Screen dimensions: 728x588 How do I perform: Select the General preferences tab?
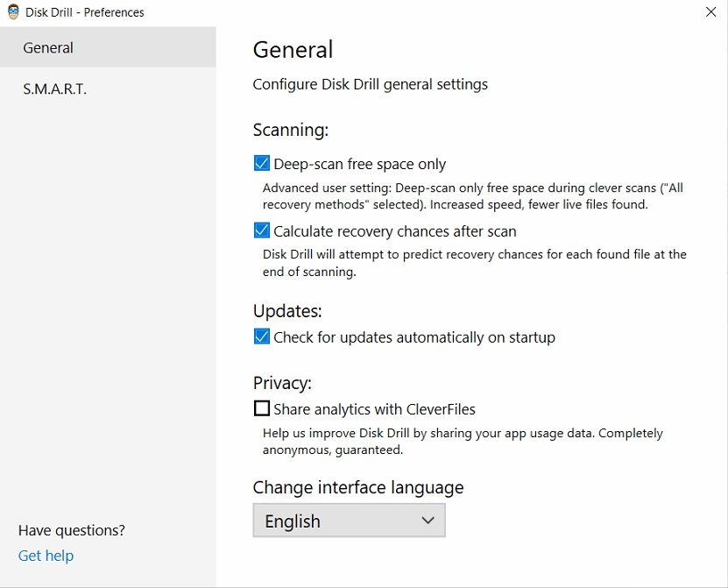108,47
